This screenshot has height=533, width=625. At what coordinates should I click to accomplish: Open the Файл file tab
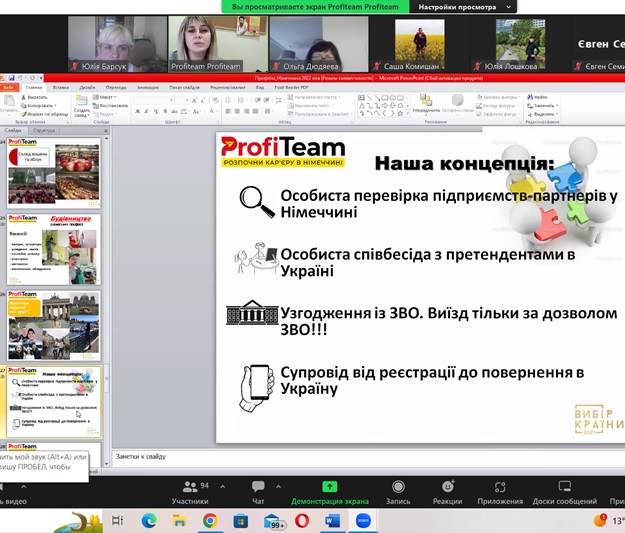point(8,87)
